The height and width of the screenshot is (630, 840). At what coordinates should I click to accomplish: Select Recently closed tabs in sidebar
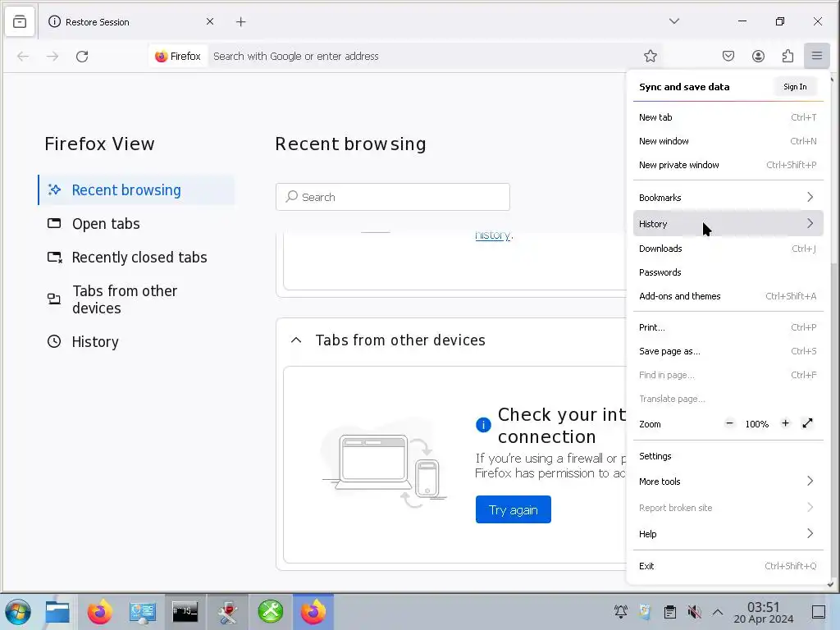pos(137,258)
